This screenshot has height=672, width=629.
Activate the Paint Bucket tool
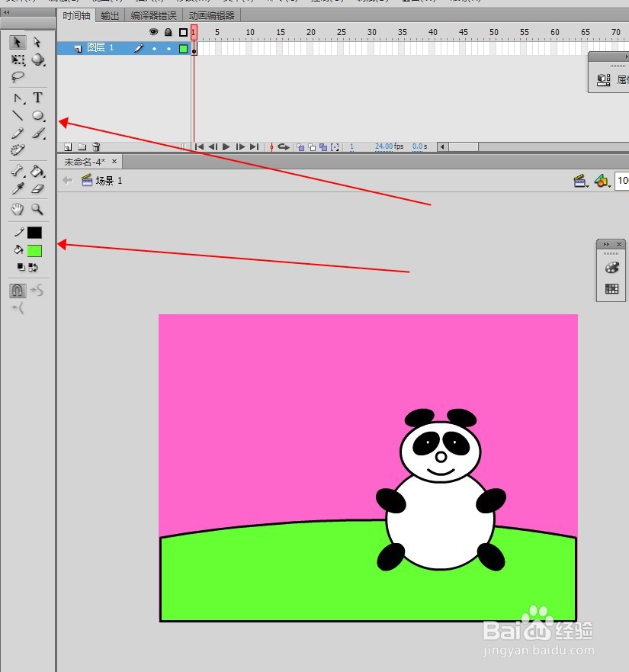pyautogui.click(x=36, y=171)
